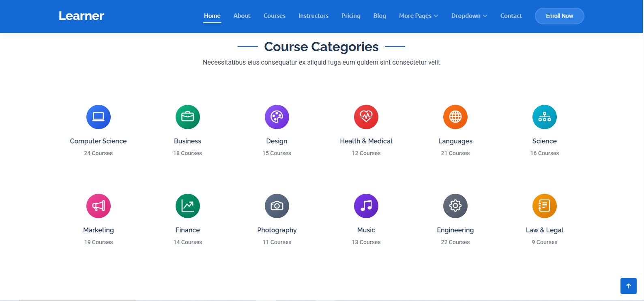644x301 pixels.
Task: Click the Marketing megaphone icon
Action: coord(98,206)
